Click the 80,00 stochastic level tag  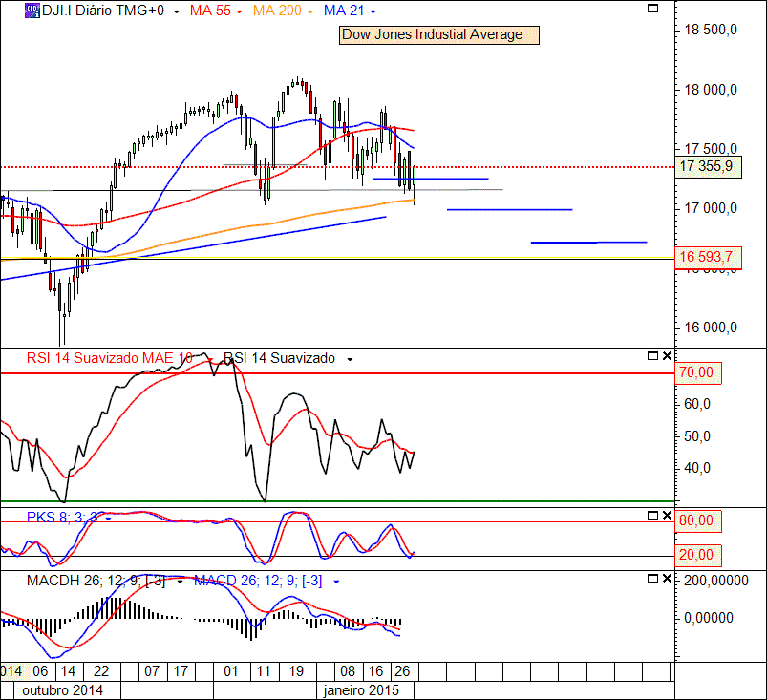(697, 521)
